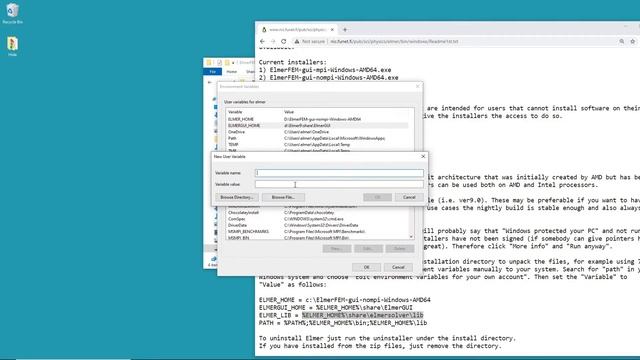The height and width of the screenshot is (360, 640).
Task: Open the Recycle Bin desktop icon
Action: coord(12,13)
